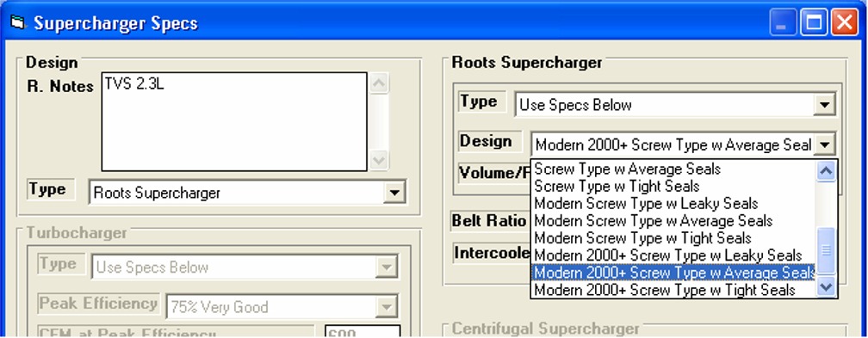868x338 pixels.
Task: Click the Roots 'Design' label
Action: 486,141
